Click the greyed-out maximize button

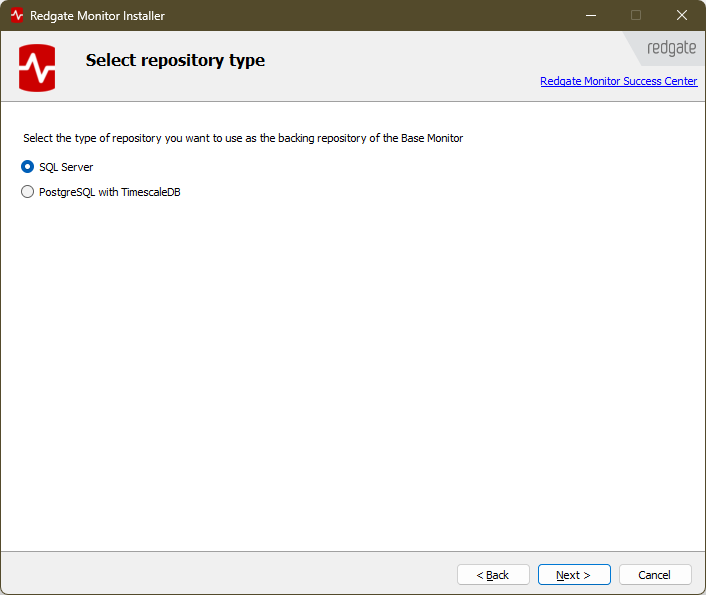click(635, 15)
